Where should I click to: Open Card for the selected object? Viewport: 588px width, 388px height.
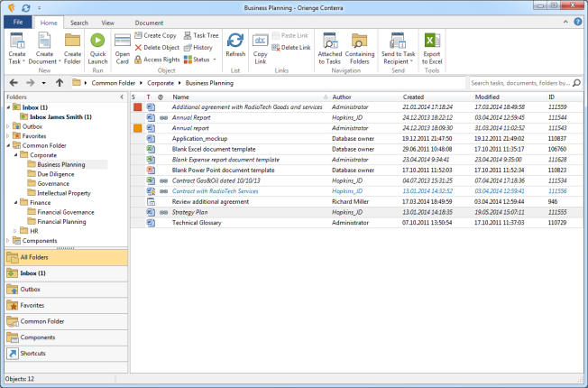123,46
